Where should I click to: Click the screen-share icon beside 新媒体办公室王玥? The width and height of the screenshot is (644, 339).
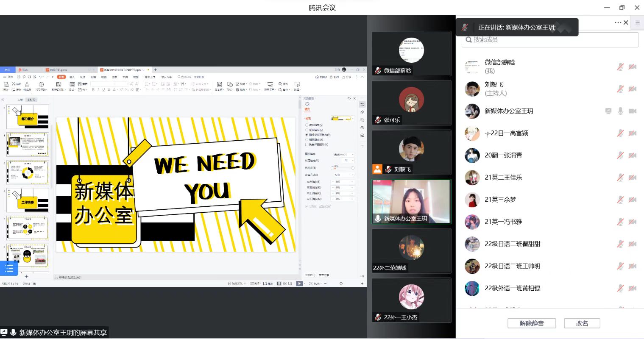click(608, 111)
